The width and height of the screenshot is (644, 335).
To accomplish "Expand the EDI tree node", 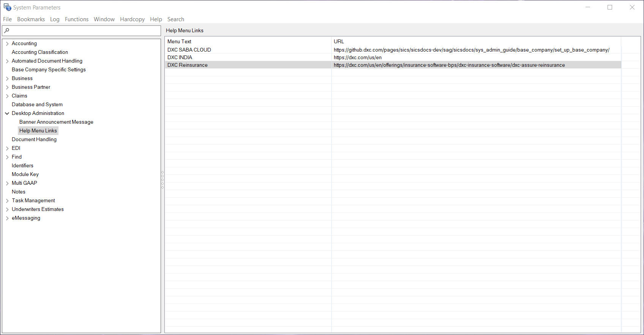I will point(7,148).
